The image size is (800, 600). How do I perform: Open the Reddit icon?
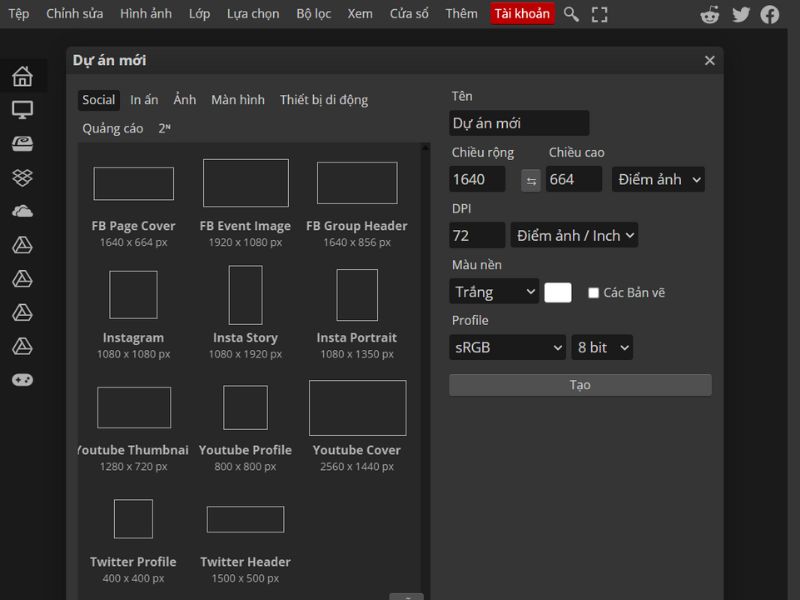click(710, 14)
